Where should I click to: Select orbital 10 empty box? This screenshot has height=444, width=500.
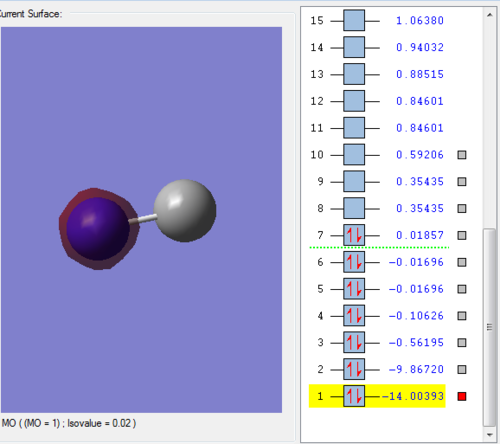click(x=354, y=155)
